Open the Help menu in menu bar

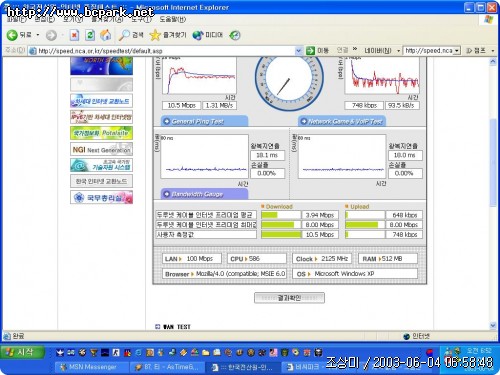tap(172, 19)
